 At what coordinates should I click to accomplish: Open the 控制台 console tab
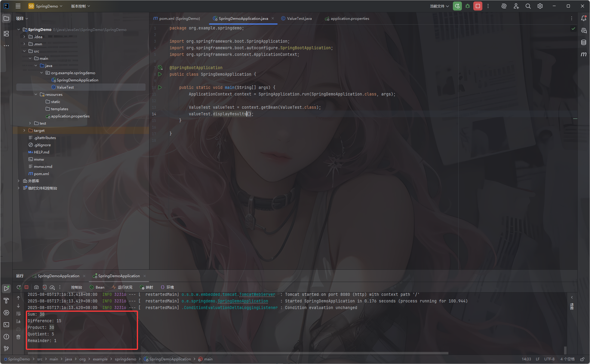tap(76, 287)
